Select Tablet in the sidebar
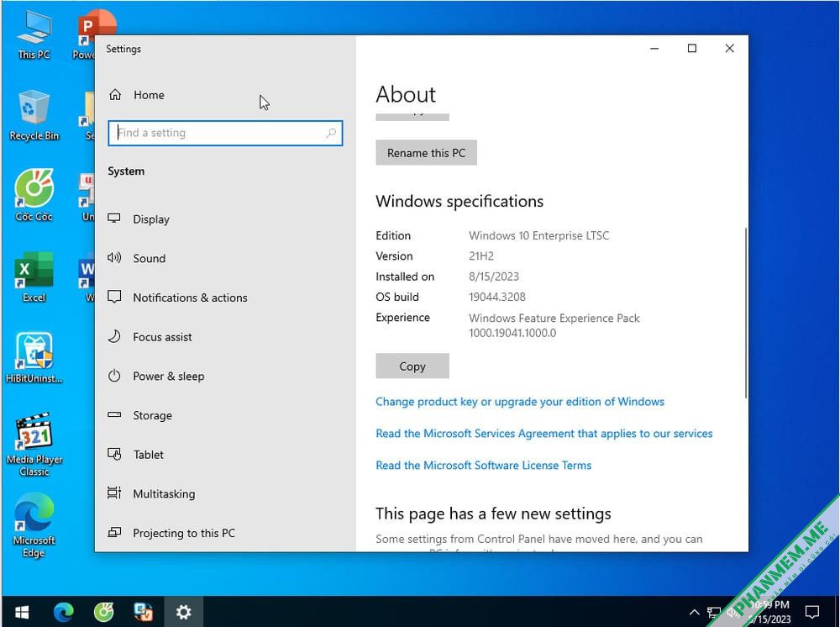Viewport: 840px width, 627px height. click(225, 455)
